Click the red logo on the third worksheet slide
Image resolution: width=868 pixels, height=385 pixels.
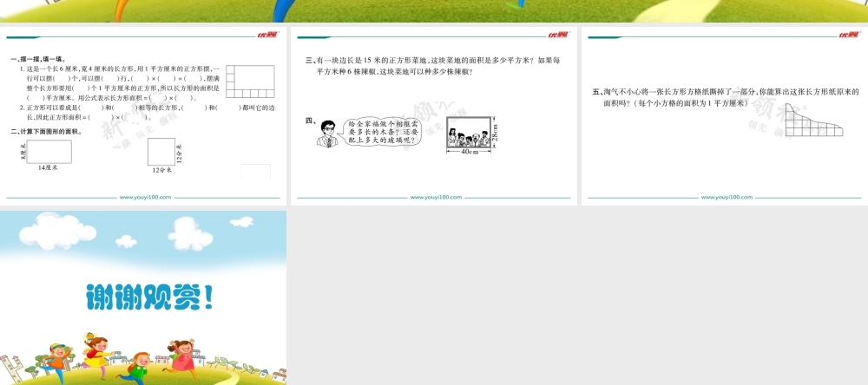pyautogui.click(x=847, y=35)
